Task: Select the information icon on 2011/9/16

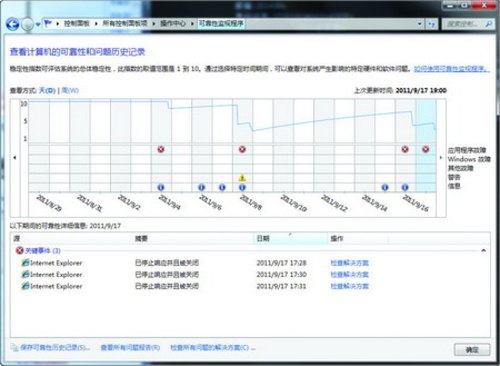Action: click(405, 187)
